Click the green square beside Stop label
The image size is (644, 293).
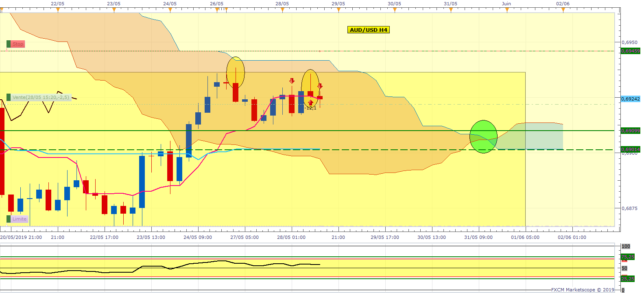coord(9,44)
